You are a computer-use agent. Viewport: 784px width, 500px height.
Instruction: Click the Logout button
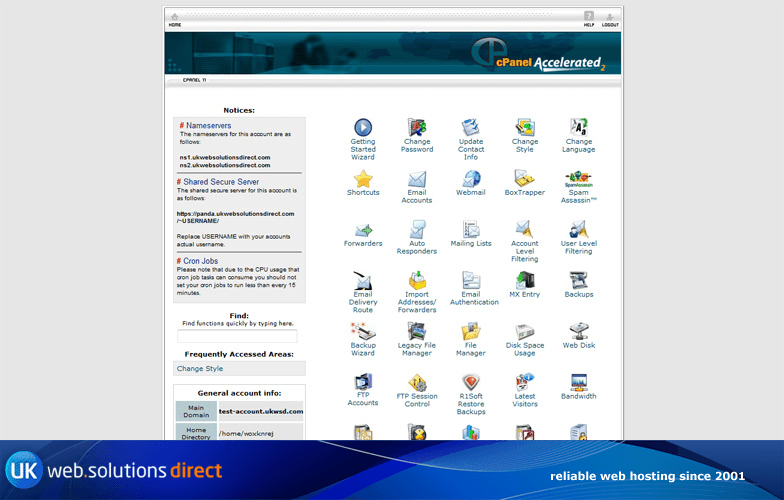coord(610,19)
